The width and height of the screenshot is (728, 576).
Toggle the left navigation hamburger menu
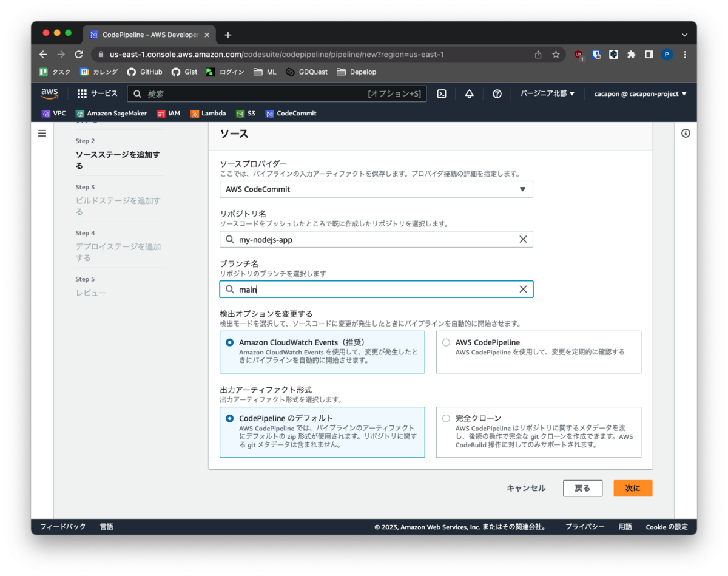[x=42, y=133]
